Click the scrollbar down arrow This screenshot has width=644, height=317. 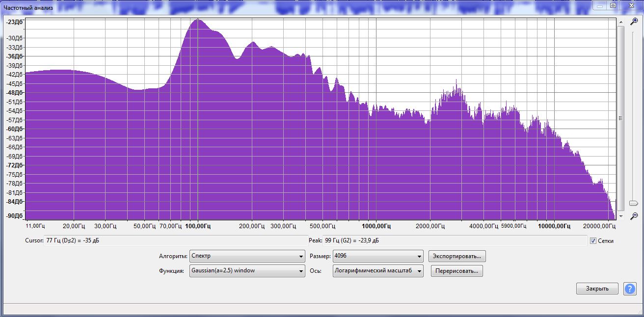621,216
